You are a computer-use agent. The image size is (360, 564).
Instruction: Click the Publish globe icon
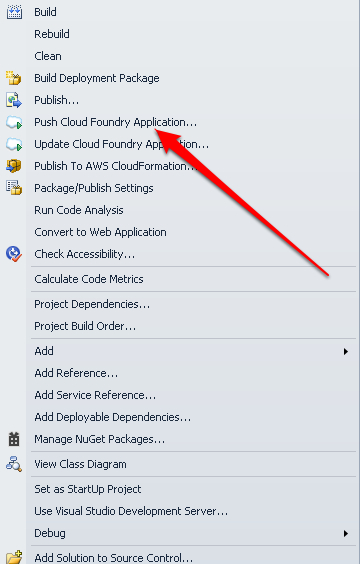14,100
